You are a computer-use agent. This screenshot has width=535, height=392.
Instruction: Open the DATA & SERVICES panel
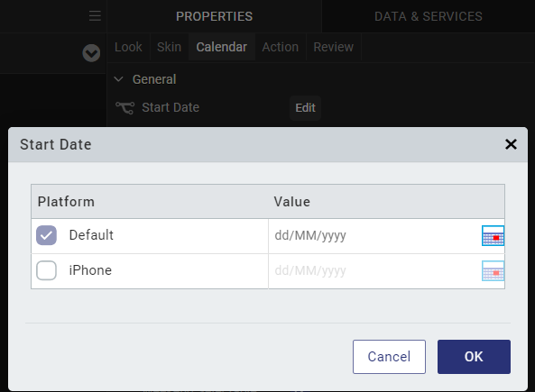coord(429,16)
